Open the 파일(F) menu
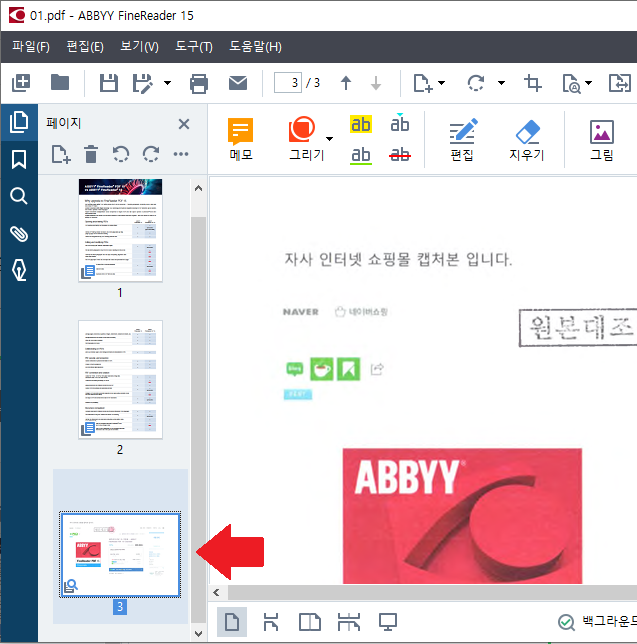Screen dimensions: 637x644 pos(31,46)
